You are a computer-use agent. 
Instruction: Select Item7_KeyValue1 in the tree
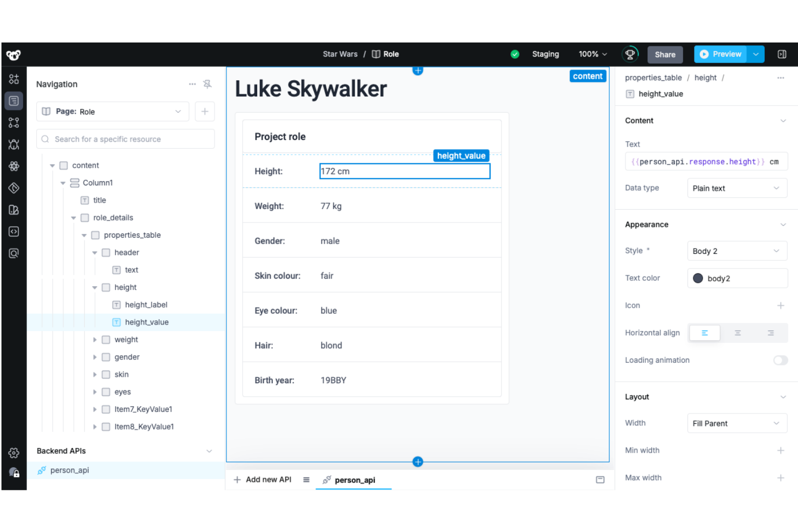click(x=143, y=409)
